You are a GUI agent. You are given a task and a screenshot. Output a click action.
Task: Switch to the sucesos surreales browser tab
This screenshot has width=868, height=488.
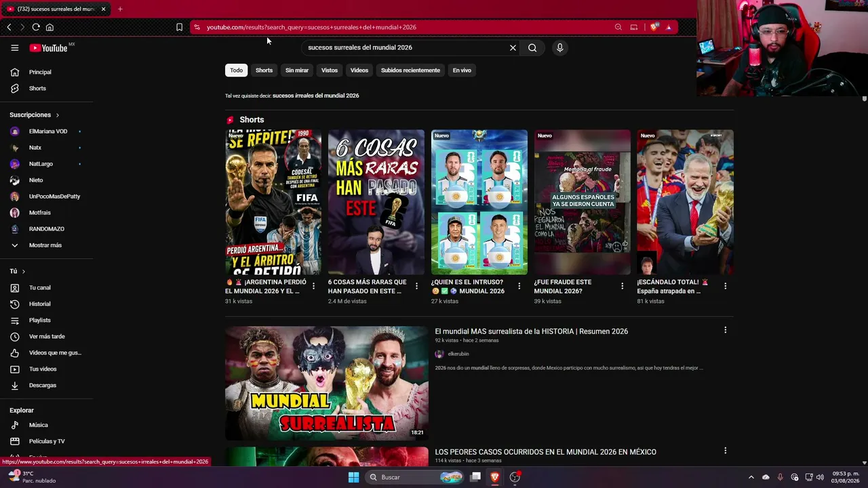[x=56, y=9]
